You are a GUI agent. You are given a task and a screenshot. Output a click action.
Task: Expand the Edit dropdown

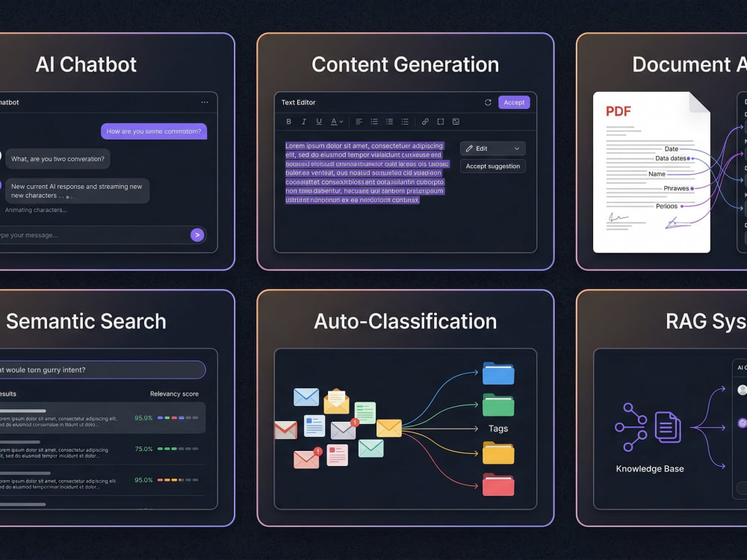[492, 149]
